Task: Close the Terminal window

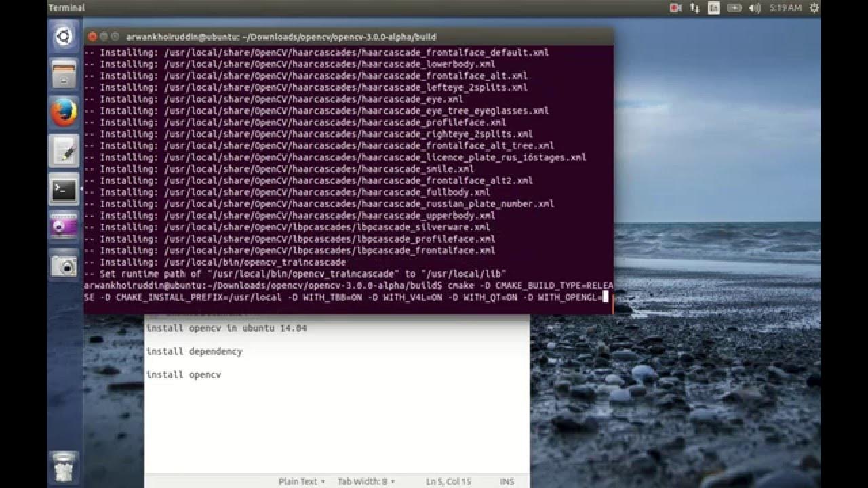Action: point(92,37)
